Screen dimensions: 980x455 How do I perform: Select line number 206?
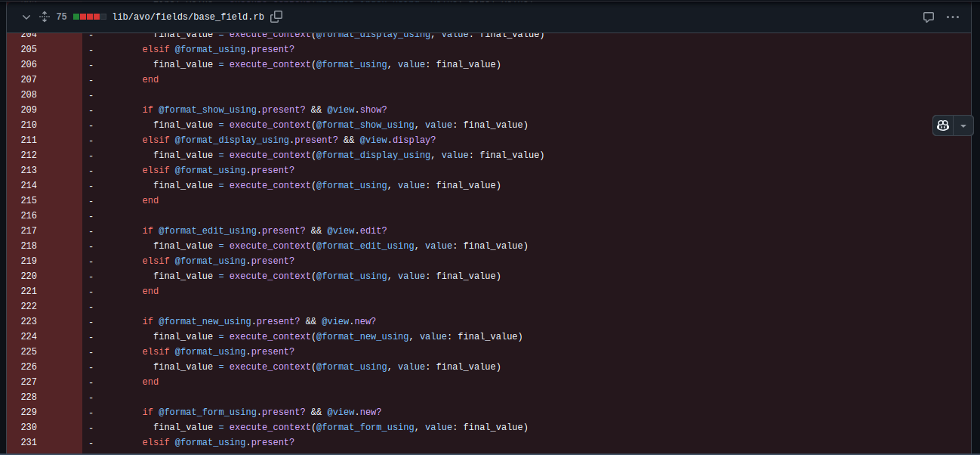point(29,64)
